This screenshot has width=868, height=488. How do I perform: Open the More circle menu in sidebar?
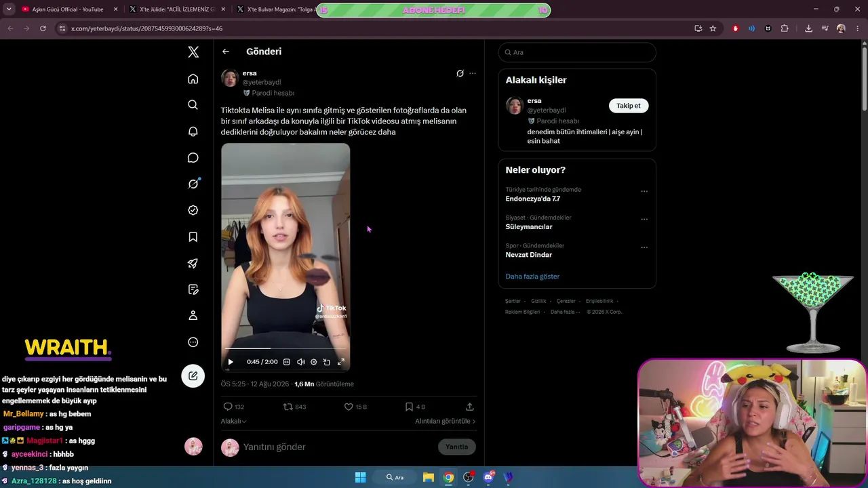pos(193,342)
